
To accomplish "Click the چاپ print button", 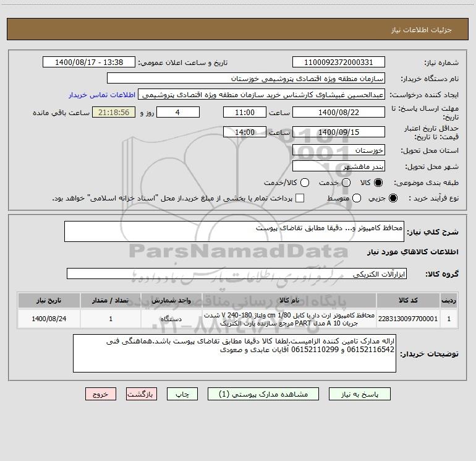I will tap(182, 394).
